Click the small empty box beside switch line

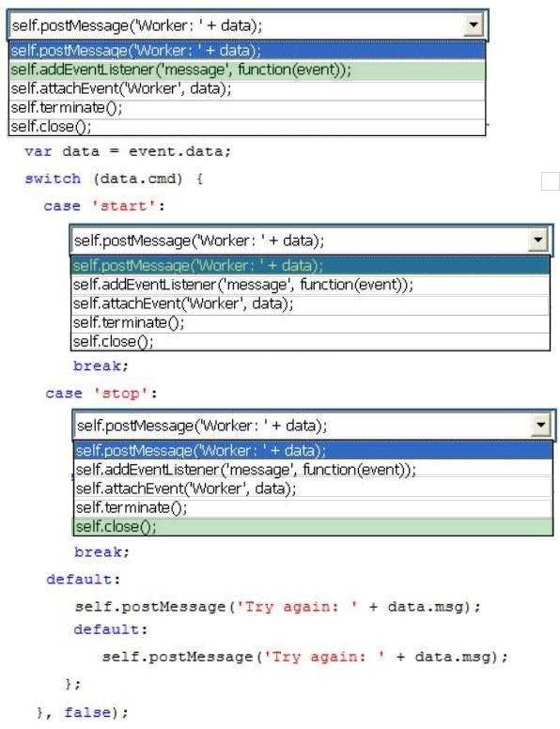click(x=551, y=181)
